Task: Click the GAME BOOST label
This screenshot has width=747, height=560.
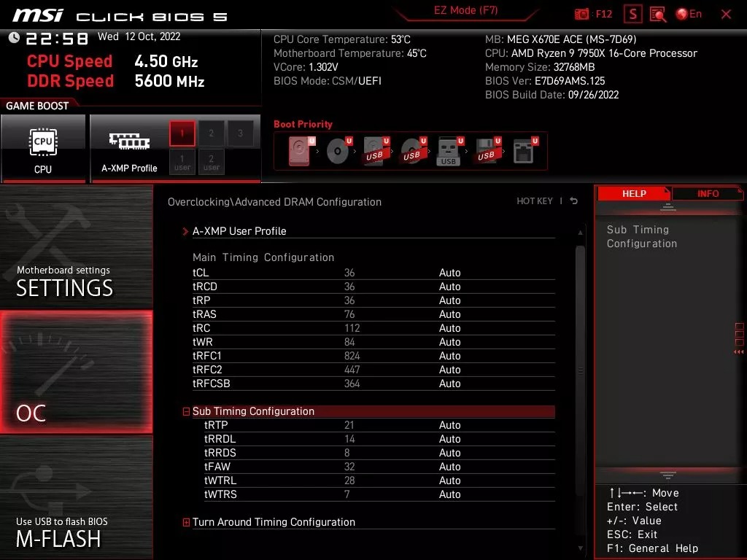Action: click(x=37, y=106)
